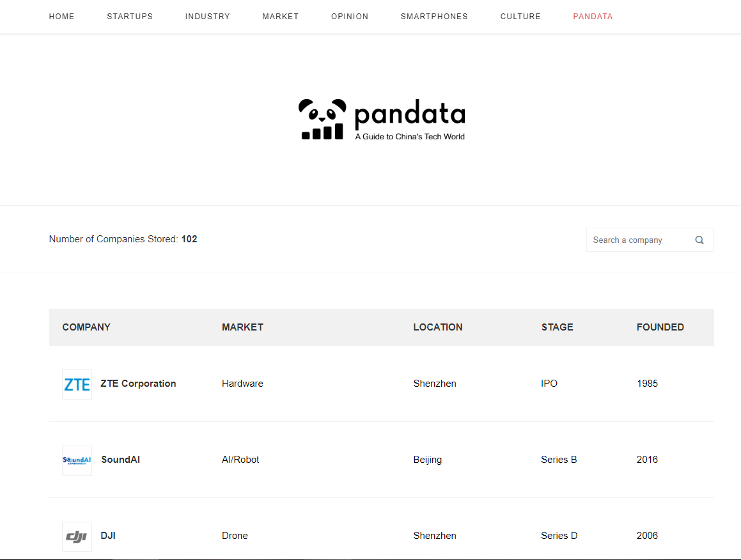The height and width of the screenshot is (560, 741).
Task: Select the PANDATA menu item
Action: point(593,16)
